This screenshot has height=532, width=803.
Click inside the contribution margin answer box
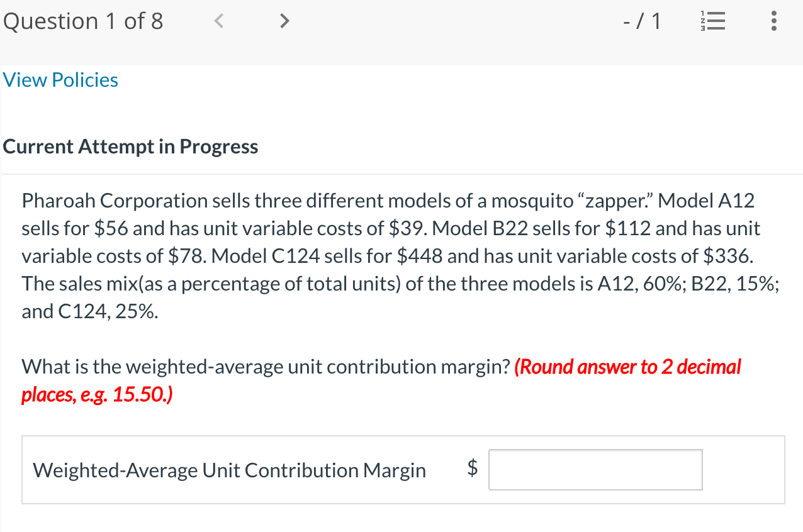pos(595,469)
